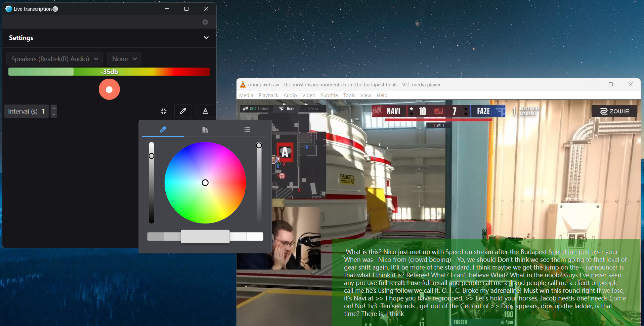Maximize the Live transcription window
Image resolution: width=644 pixels, height=326 pixels.
186,9
